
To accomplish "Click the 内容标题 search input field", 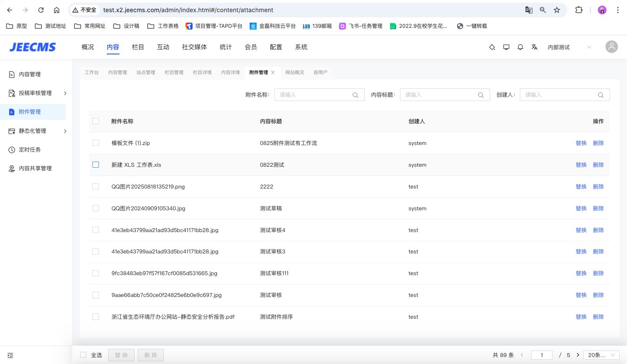I will 439,95.
